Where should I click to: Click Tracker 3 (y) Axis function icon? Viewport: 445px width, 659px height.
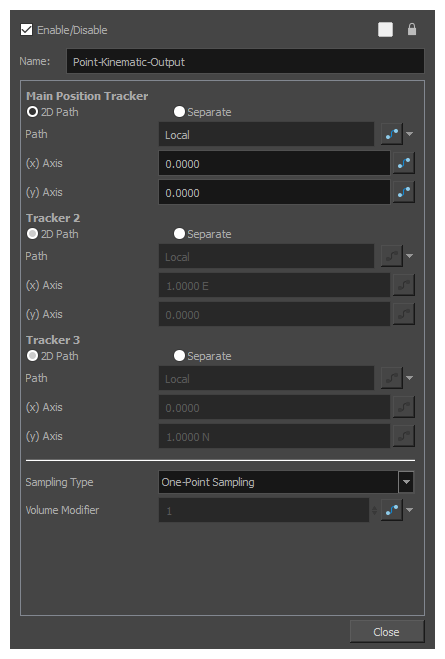click(403, 436)
